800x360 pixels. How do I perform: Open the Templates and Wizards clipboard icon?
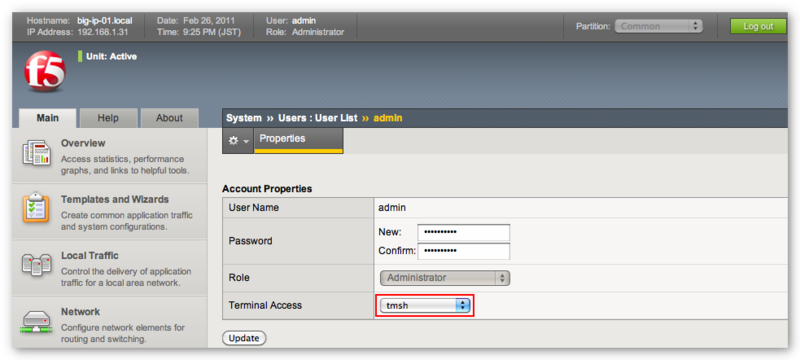point(36,208)
